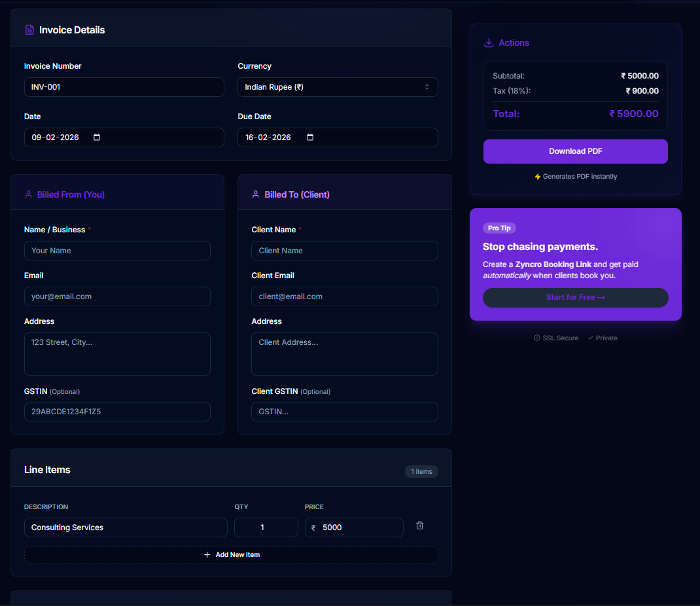The image size is (700, 606).
Task: Click the Currency dropdown stepper arrows
Action: point(428,86)
